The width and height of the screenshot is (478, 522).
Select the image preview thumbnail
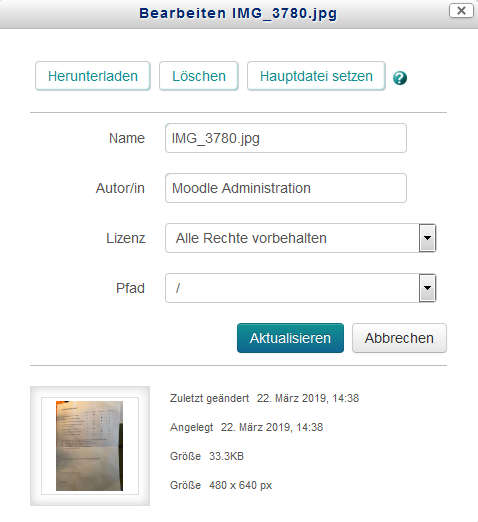tap(90, 446)
